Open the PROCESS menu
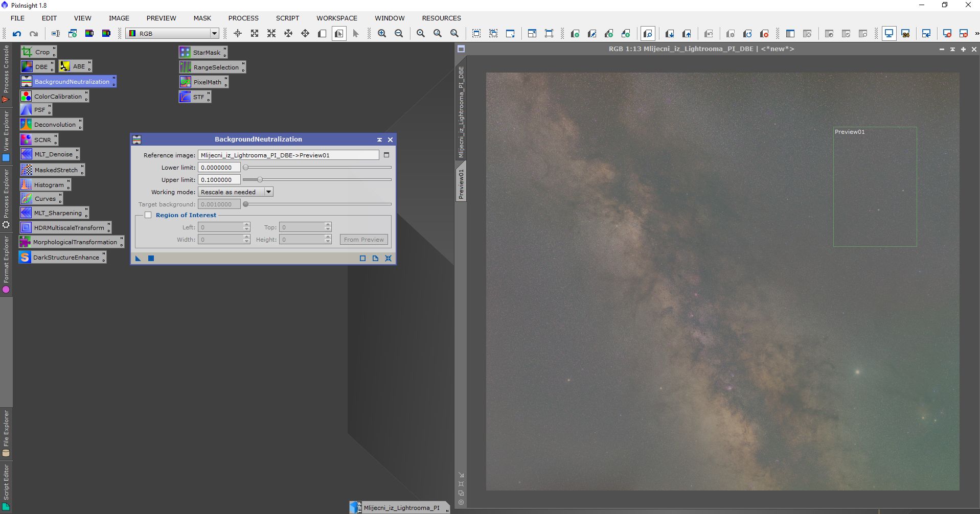Image resolution: width=980 pixels, height=514 pixels. click(243, 18)
